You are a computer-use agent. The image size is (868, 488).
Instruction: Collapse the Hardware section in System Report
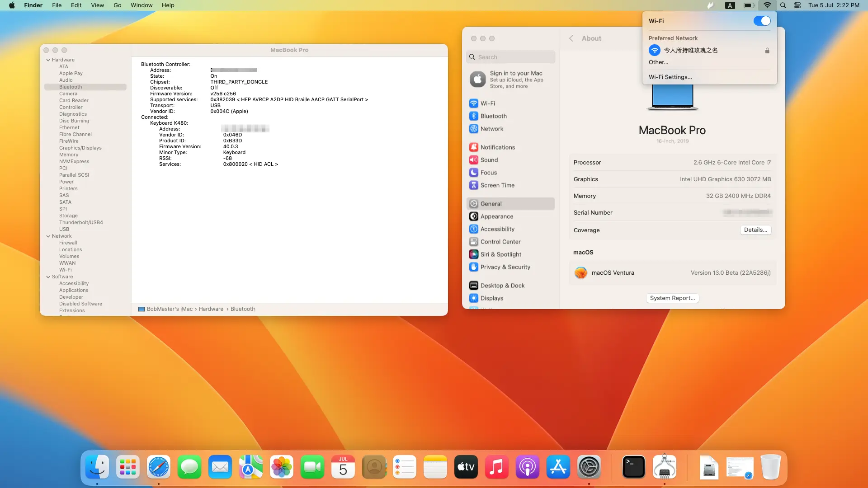(48, 60)
